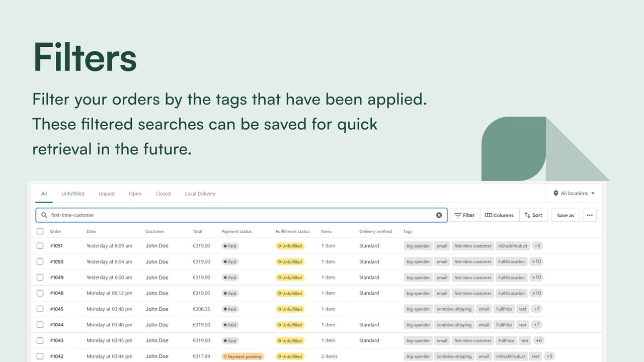Click the Payment pending badge on order #1042

coord(243,356)
